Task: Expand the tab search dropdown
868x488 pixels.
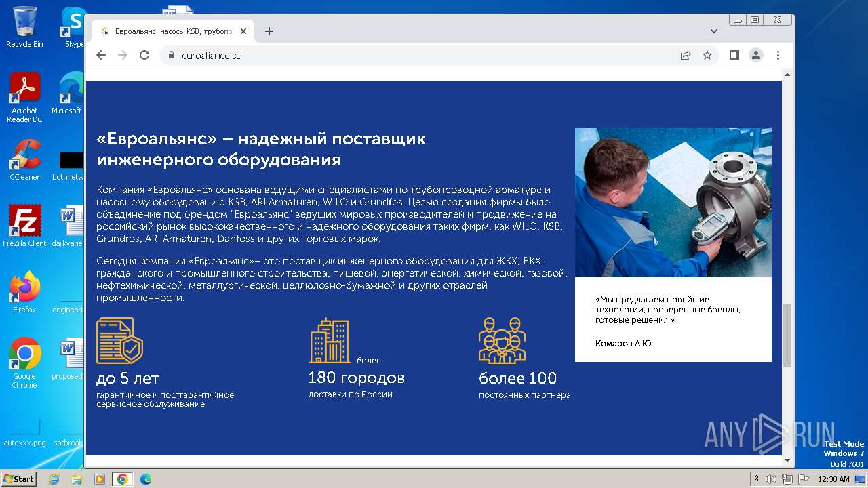Action: point(714,31)
